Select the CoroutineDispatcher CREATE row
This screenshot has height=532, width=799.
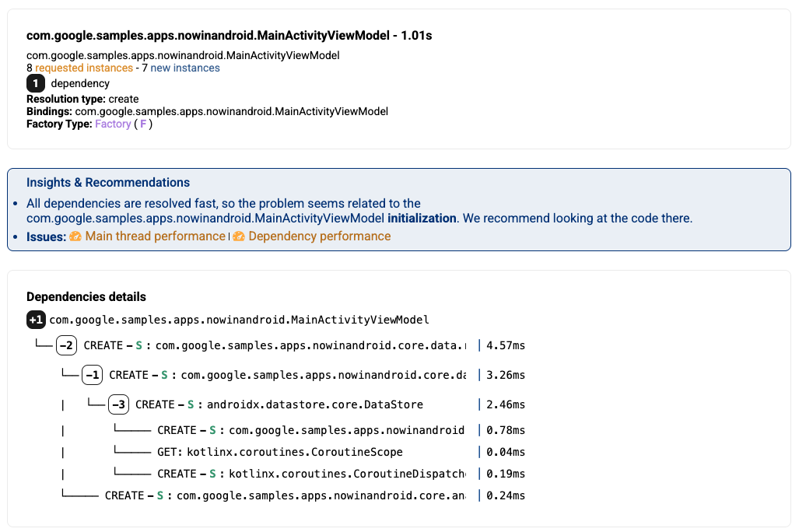click(320, 474)
